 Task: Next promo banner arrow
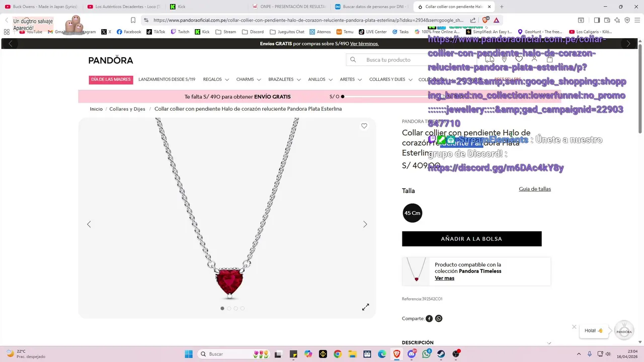click(628, 44)
